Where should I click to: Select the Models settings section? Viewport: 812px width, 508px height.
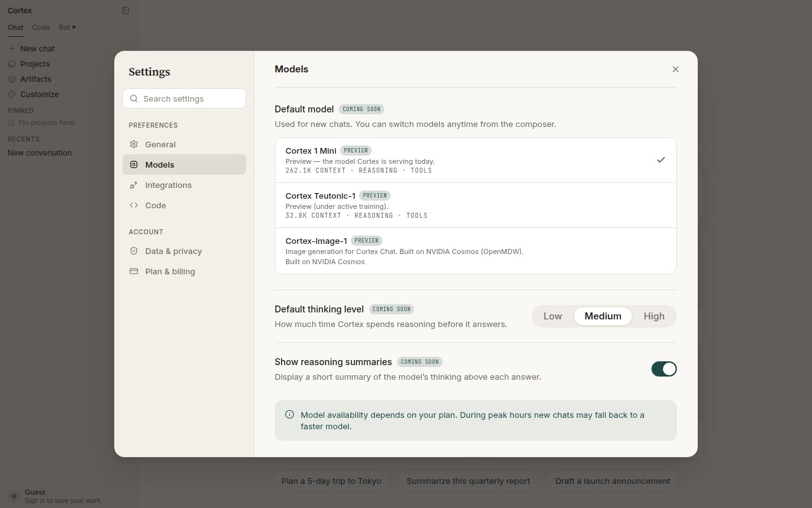tap(184, 164)
